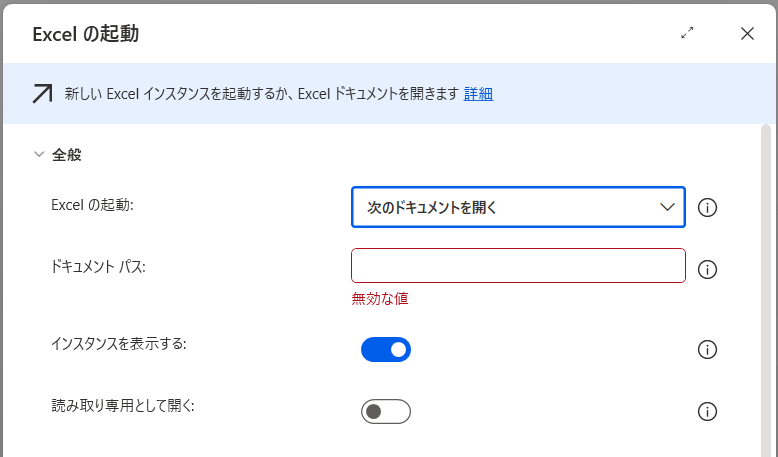Image resolution: width=778 pixels, height=457 pixels.
Task: Enable the 読み取り専用として開く toggle
Action: pyautogui.click(x=386, y=411)
